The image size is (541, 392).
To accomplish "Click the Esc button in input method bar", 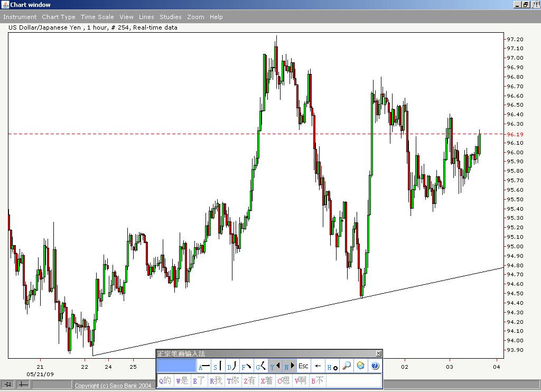I will tap(303, 366).
